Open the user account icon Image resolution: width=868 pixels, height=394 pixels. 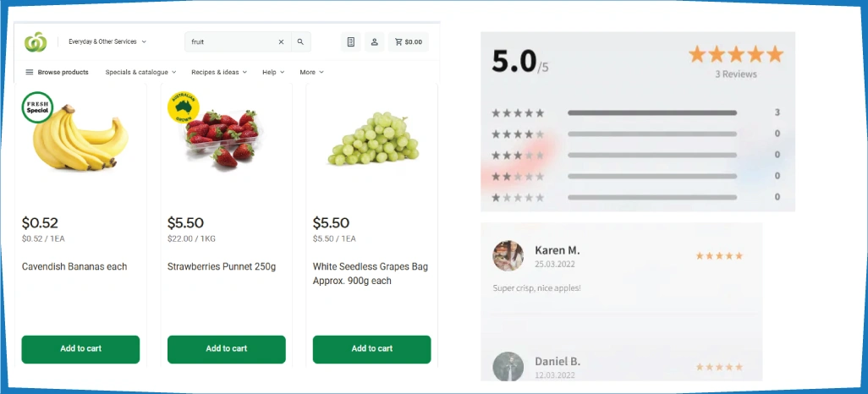coord(374,42)
